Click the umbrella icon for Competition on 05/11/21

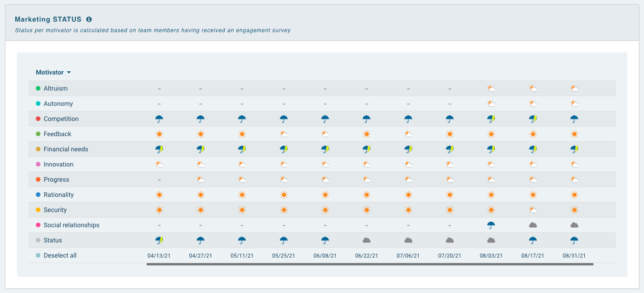(x=242, y=118)
